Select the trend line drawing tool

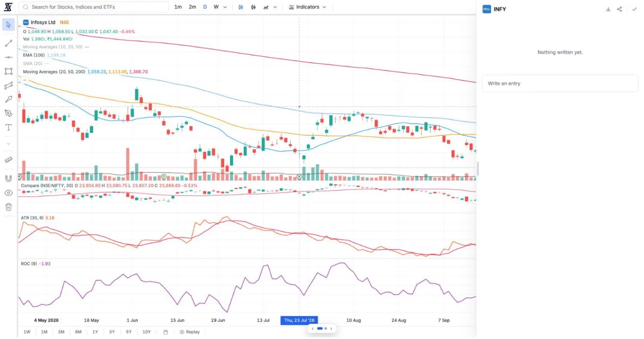(x=8, y=43)
